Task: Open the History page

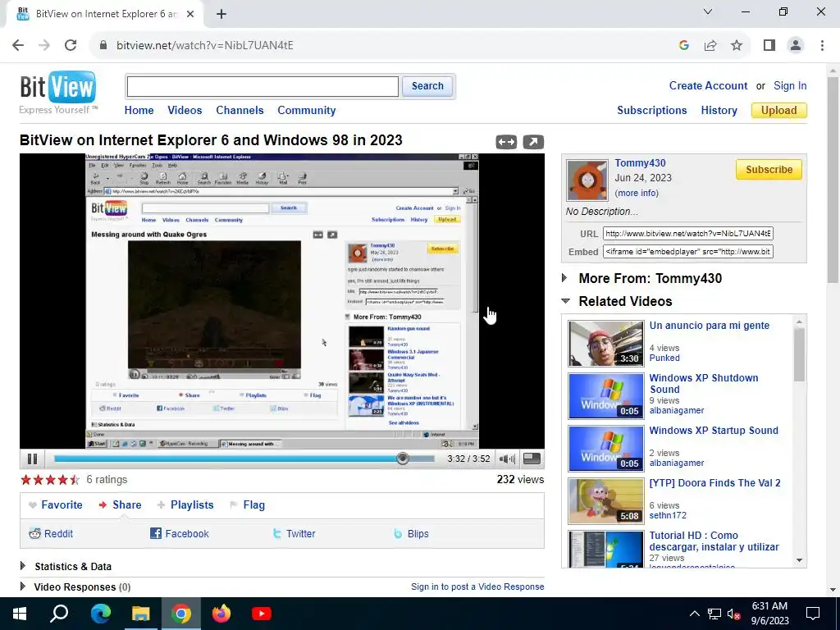Action: pos(719,111)
